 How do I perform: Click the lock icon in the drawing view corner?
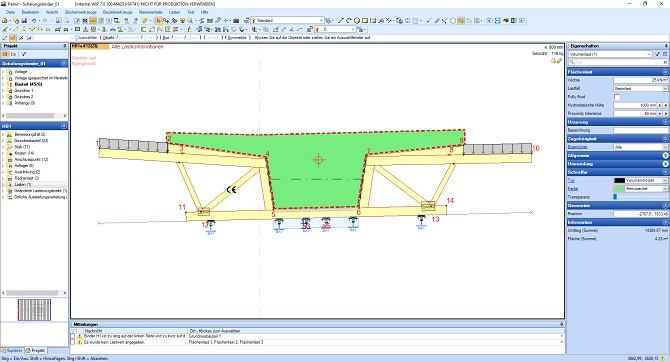[x=553, y=61]
